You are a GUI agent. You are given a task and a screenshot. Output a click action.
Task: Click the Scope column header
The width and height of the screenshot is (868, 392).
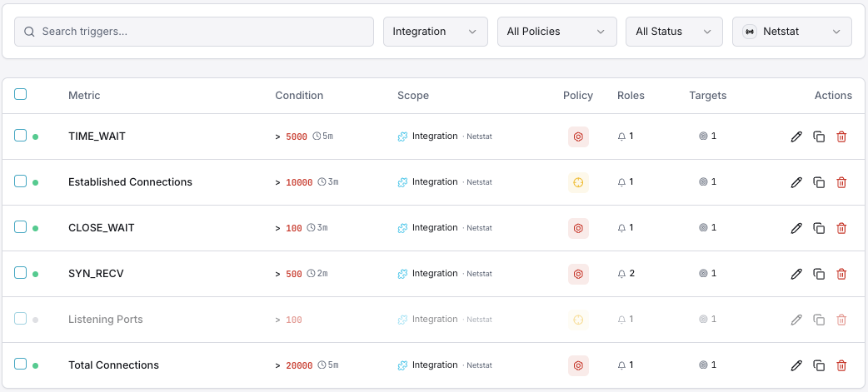pyautogui.click(x=413, y=96)
